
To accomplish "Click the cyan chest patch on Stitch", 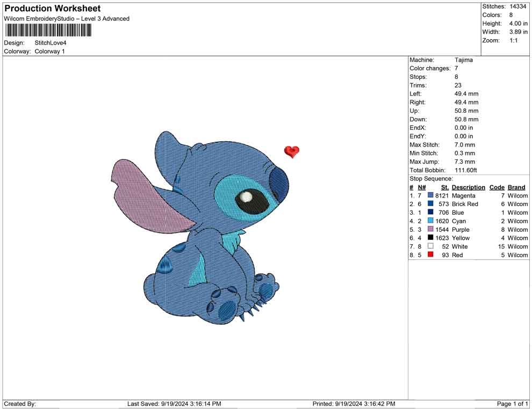I will 230,238.
